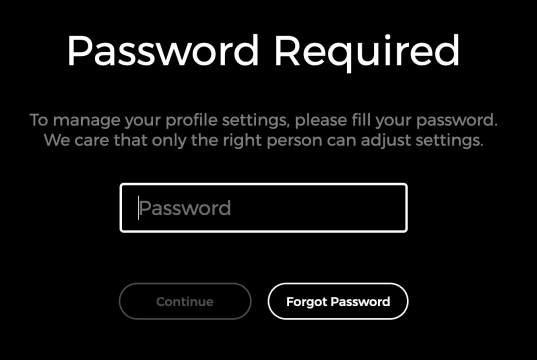Click the Password input field
This screenshot has width=537, height=360.
[x=263, y=208]
